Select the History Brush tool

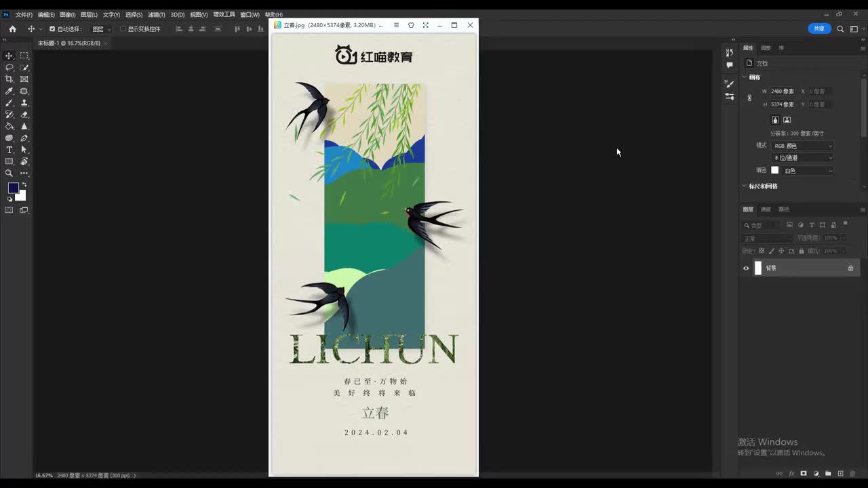point(9,115)
